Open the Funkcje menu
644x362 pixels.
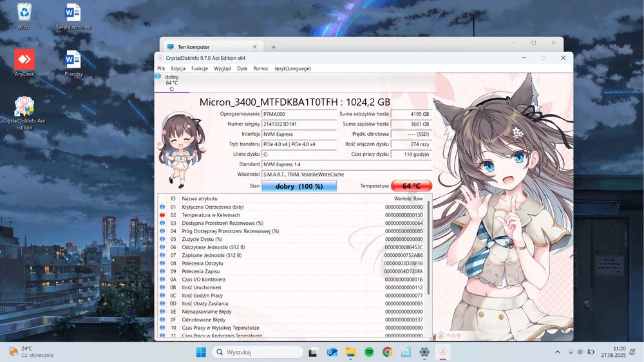pos(200,69)
